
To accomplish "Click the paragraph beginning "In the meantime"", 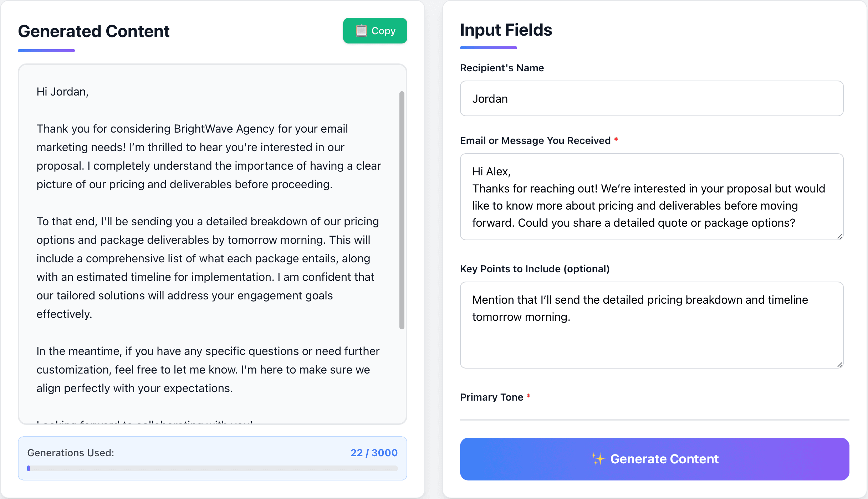I will [208, 370].
